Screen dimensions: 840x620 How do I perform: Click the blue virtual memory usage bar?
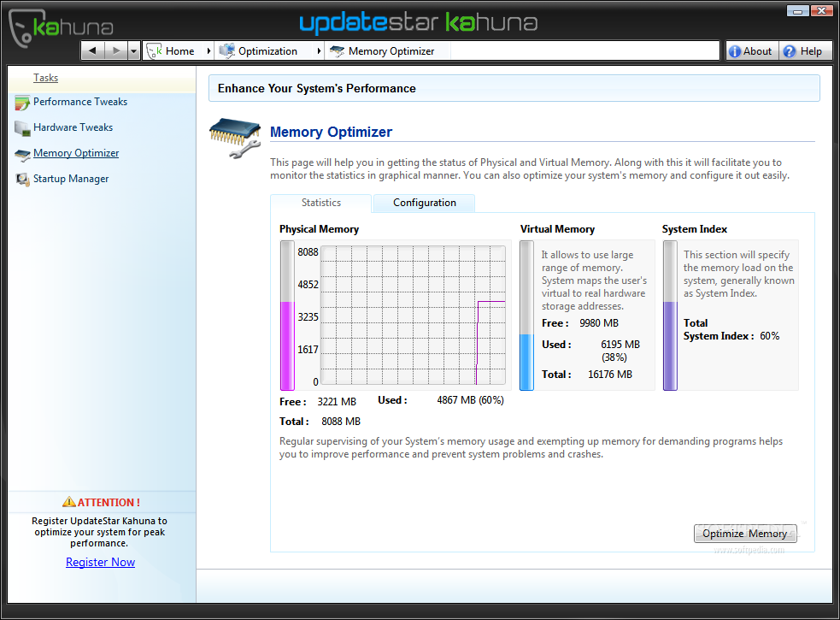tap(526, 362)
